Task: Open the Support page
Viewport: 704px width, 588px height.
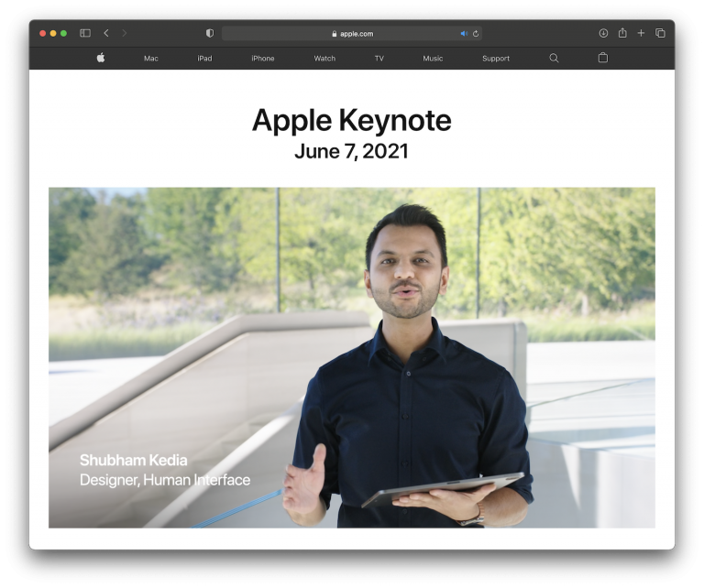Action: (496, 59)
